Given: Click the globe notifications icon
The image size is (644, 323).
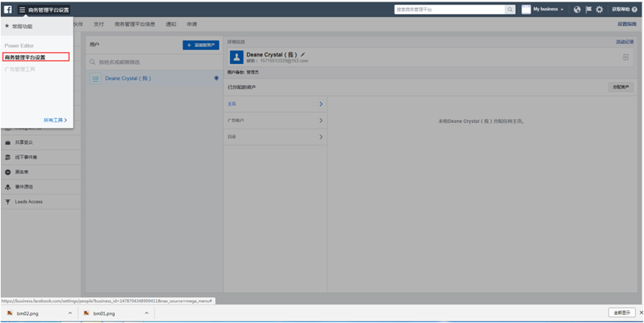Looking at the screenshot, I should pos(577,10).
